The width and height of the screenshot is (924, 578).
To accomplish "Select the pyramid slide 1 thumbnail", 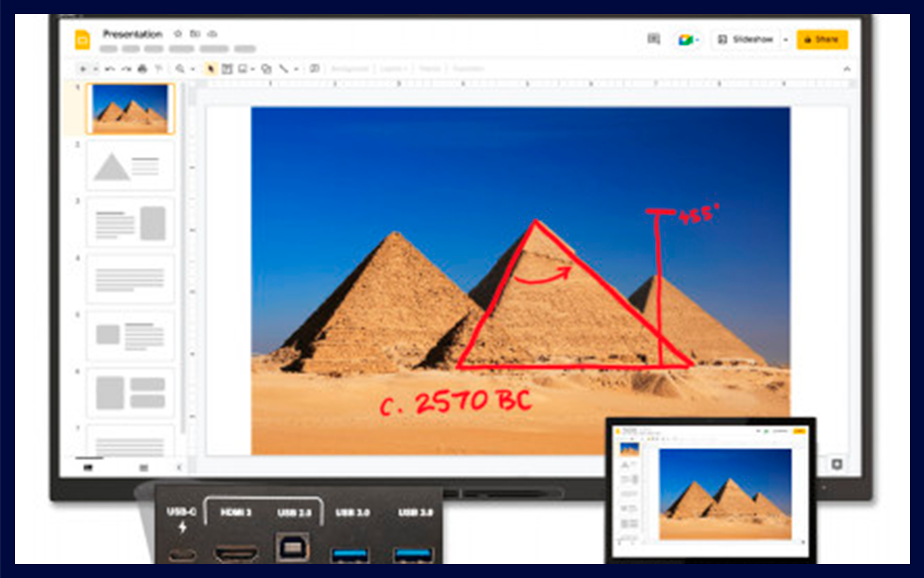I will [x=130, y=109].
